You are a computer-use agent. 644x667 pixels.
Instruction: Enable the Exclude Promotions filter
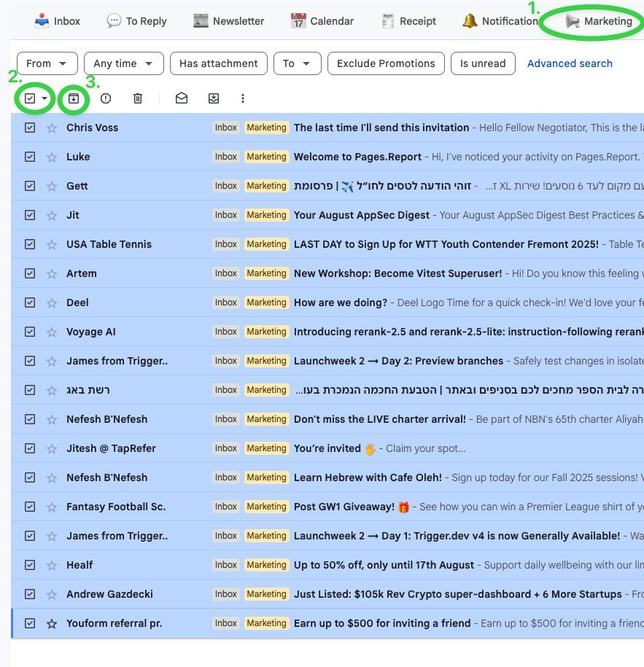point(386,63)
